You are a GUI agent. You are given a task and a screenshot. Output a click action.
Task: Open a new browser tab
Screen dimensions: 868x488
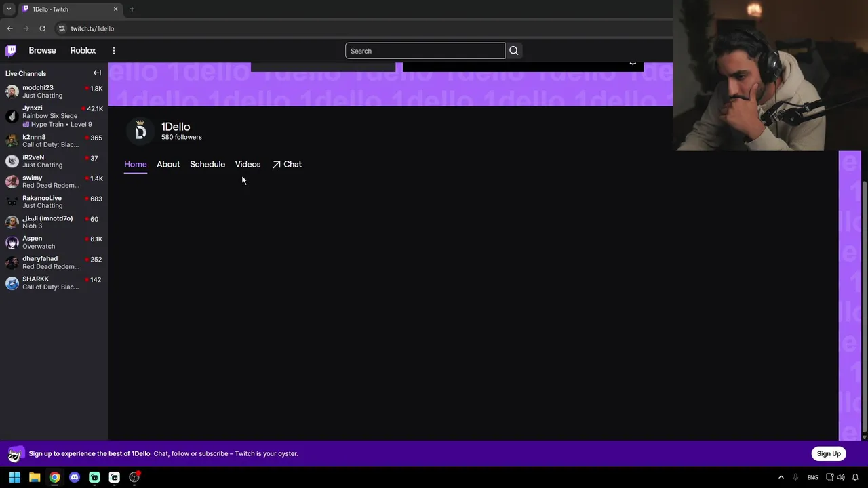(132, 9)
